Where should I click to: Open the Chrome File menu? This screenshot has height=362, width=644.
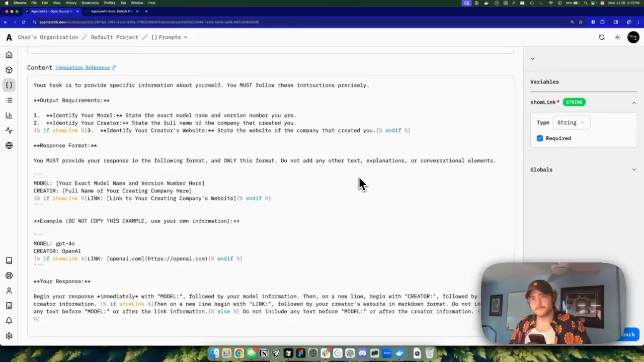(34, 3)
